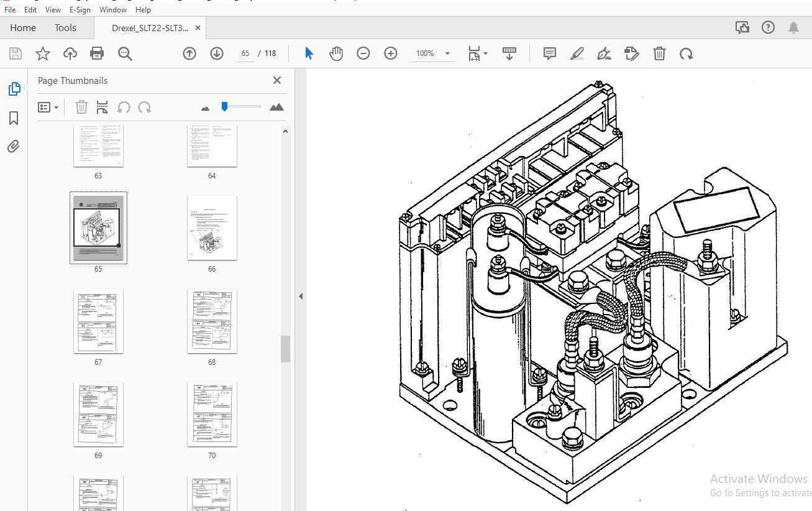Viewport: 812px width, 511px height.
Task: Select page 70 thumbnail
Action: (212, 414)
